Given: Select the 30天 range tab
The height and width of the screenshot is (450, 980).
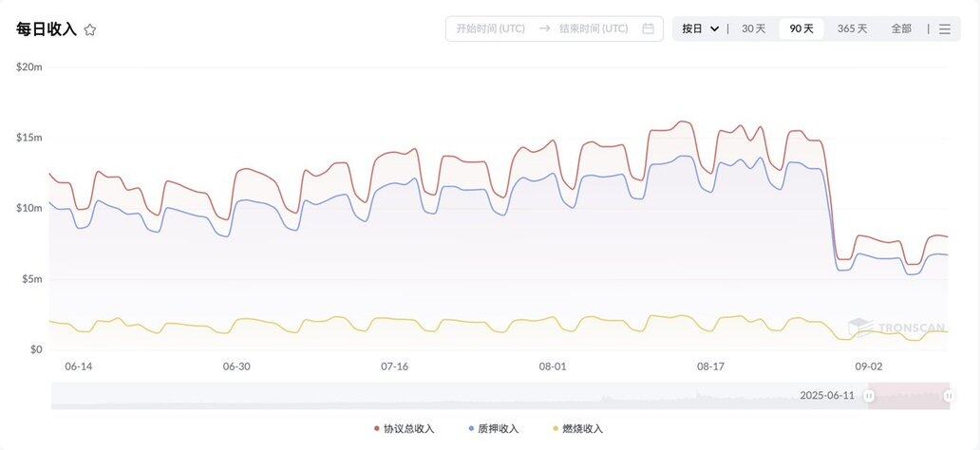Looking at the screenshot, I should (x=753, y=28).
